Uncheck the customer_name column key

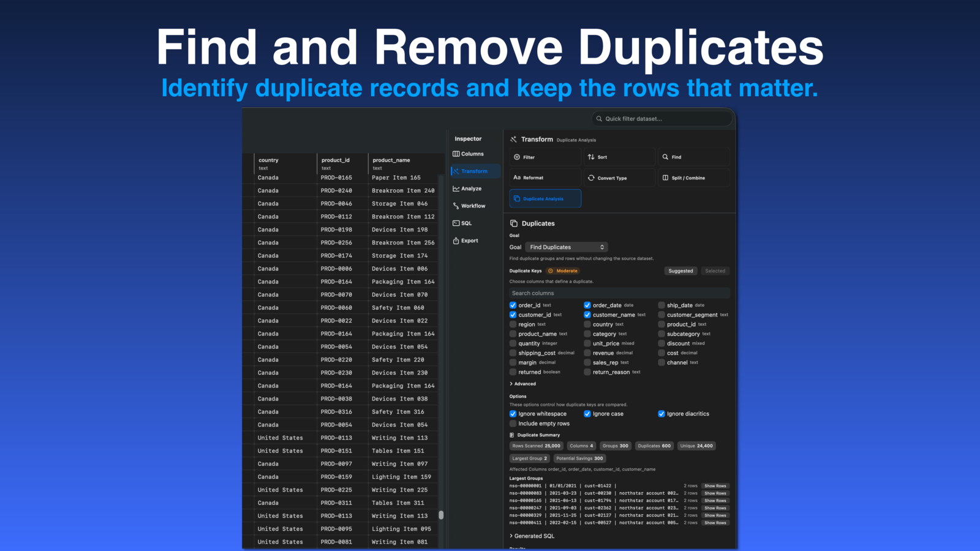pos(587,315)
